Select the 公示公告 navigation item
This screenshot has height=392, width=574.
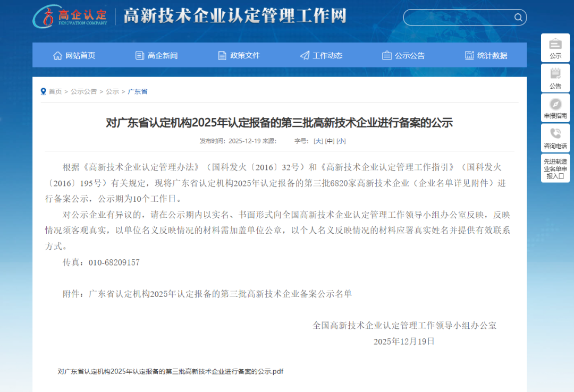(403, 55)
